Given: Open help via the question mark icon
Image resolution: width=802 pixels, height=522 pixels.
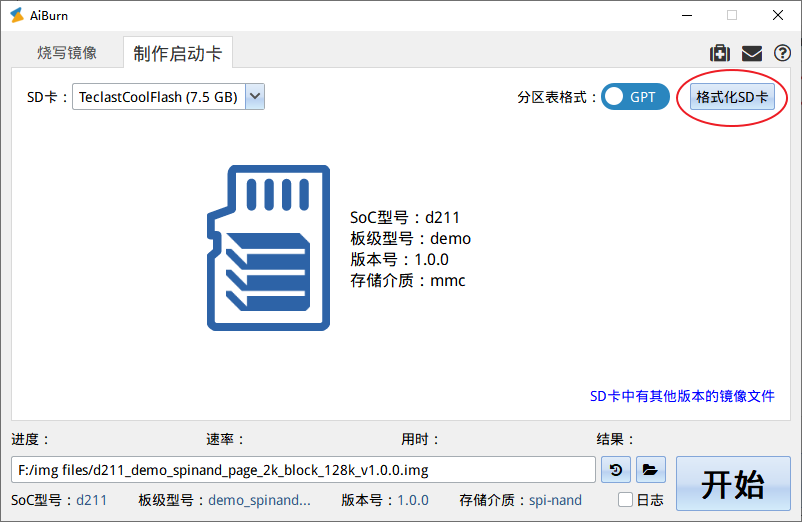Looking at the screenshot, I should point(782,53).
